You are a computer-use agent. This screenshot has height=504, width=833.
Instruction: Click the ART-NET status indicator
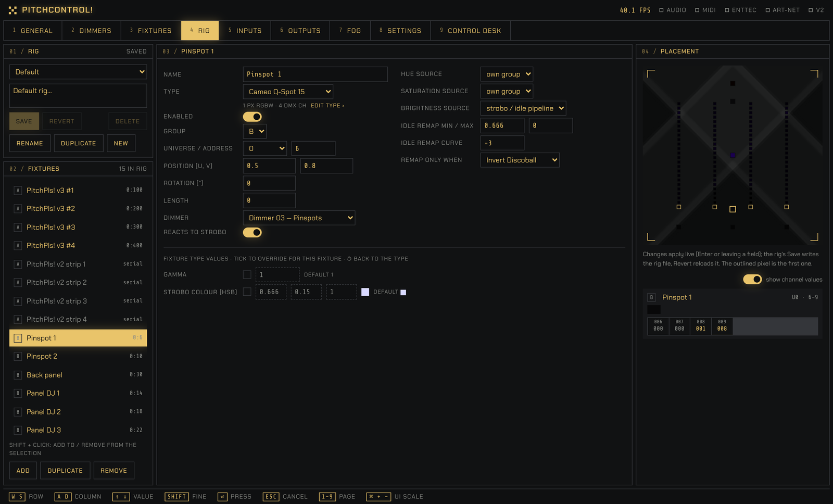click(x=782, y=10)
